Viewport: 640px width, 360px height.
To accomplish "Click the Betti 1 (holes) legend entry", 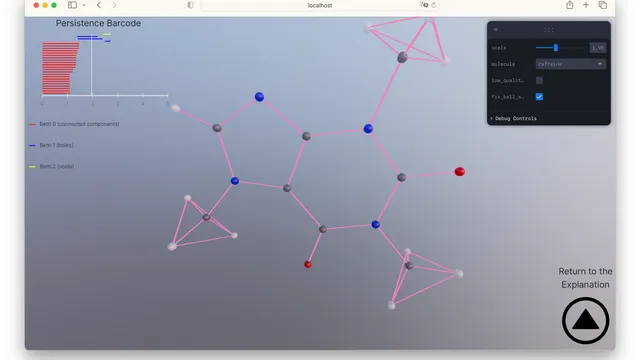I will click(x=51, y=145).
